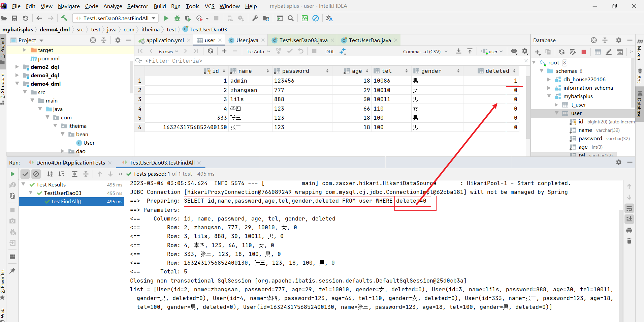
Task: Click the Translate icon in the toolbar
Action: (x=329, y=18)
